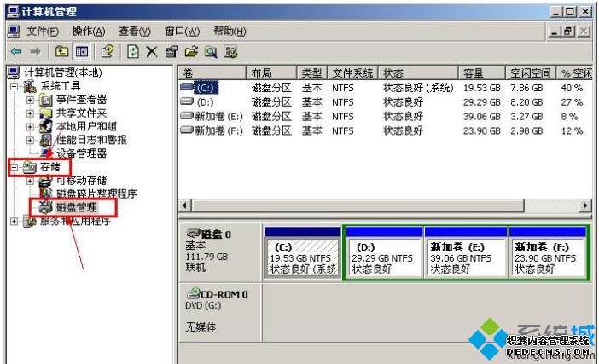
Task: Collapse the 系统工具 tree node
Action: point(15,87)
